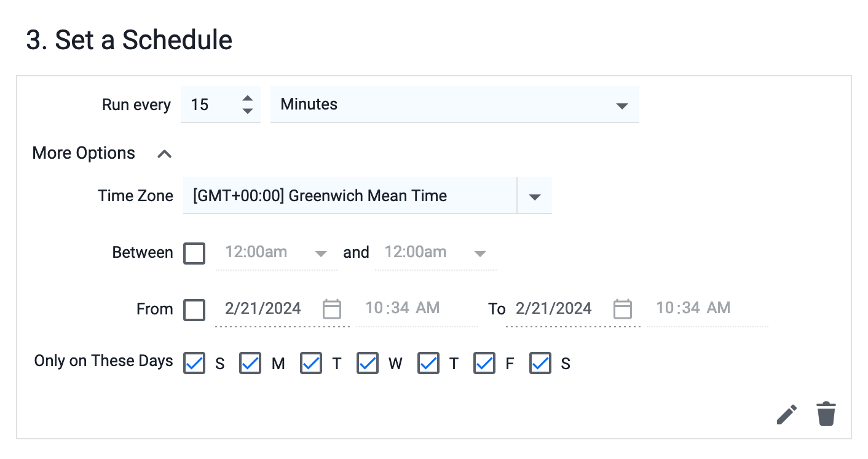
Task: Open the Time Zone dropdown arrow
Action: click(534, 197)
